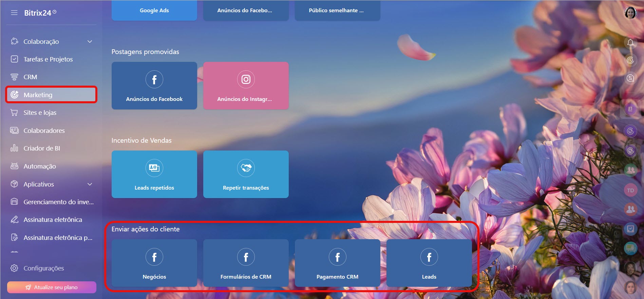Screen dimensions: 644x299
Task: Click the purple book icon in right bar
Action: coord(630,109)
